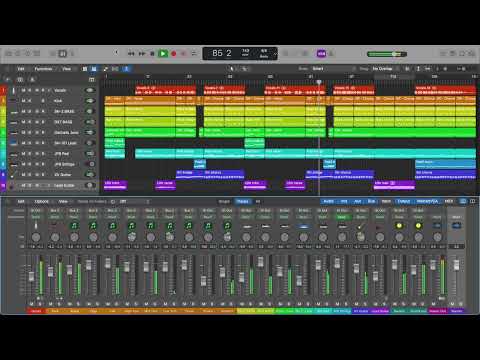
Task: Toggle the purple Count-in button
Action: click(321, 54)
